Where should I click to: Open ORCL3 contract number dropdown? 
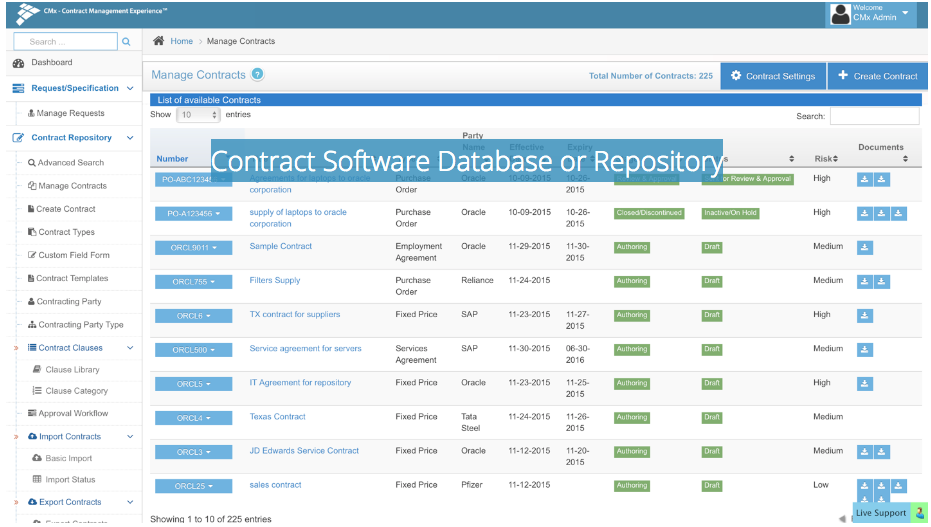pos(194,452)
